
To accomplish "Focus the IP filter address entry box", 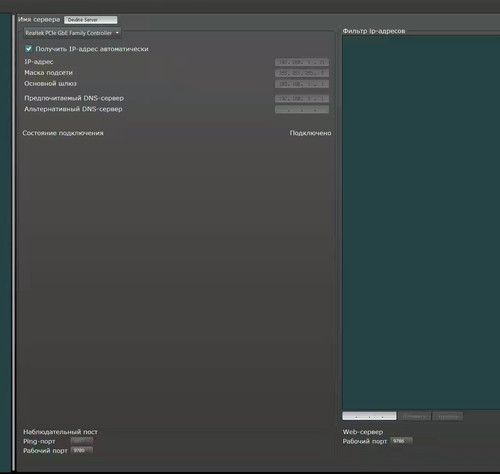I will (x=369, y=416).
